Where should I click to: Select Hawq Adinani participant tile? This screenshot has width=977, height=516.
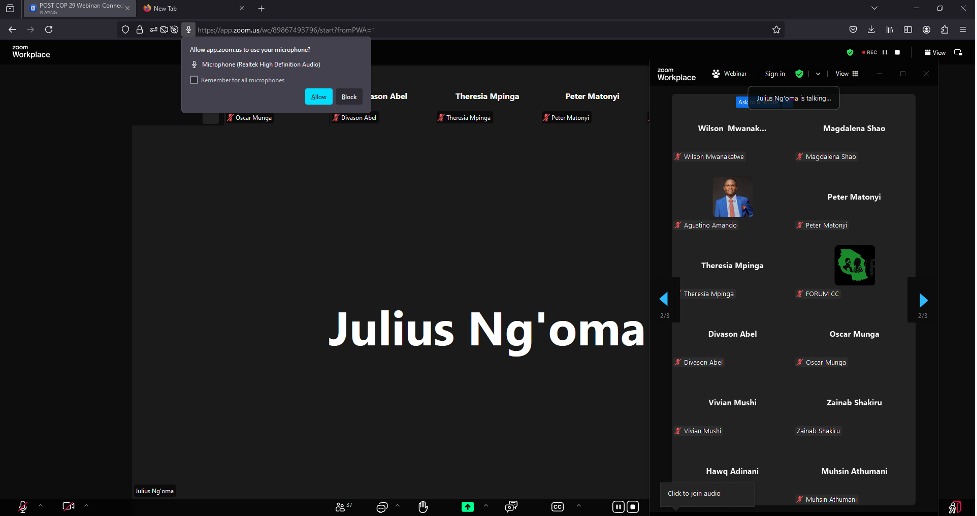(x=732, y=471)
